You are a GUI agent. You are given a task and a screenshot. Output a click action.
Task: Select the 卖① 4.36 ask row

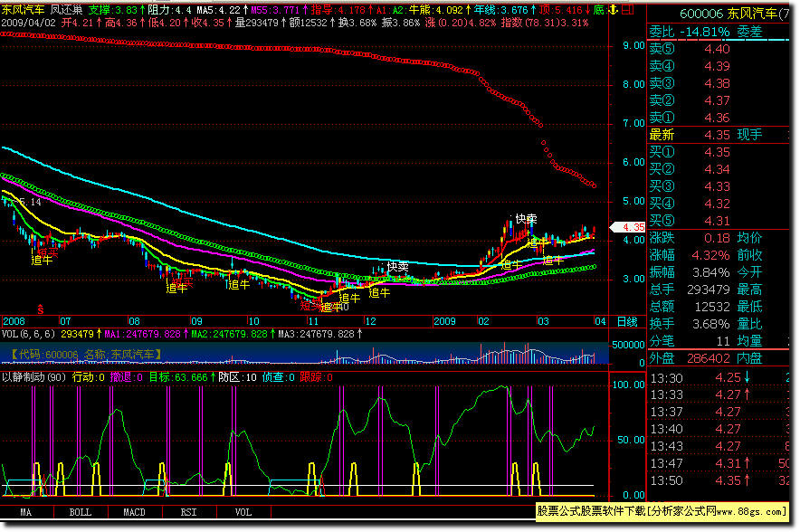click(719, 118)
